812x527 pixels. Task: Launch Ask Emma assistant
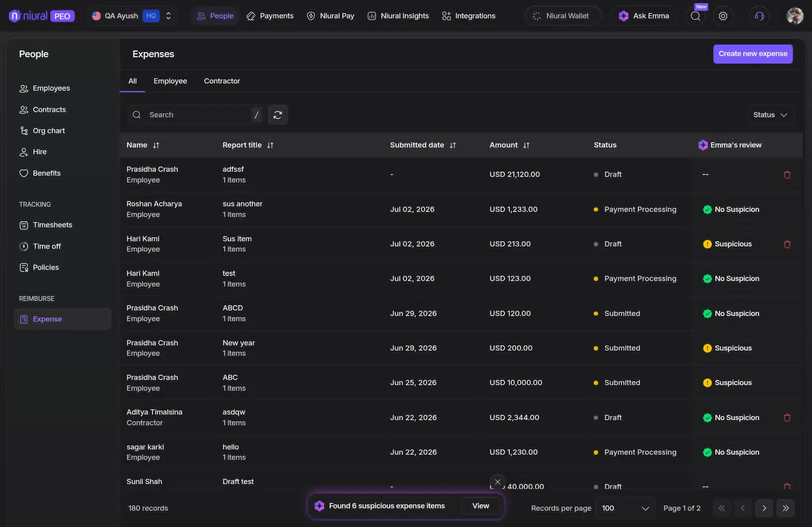click(644, 16)
